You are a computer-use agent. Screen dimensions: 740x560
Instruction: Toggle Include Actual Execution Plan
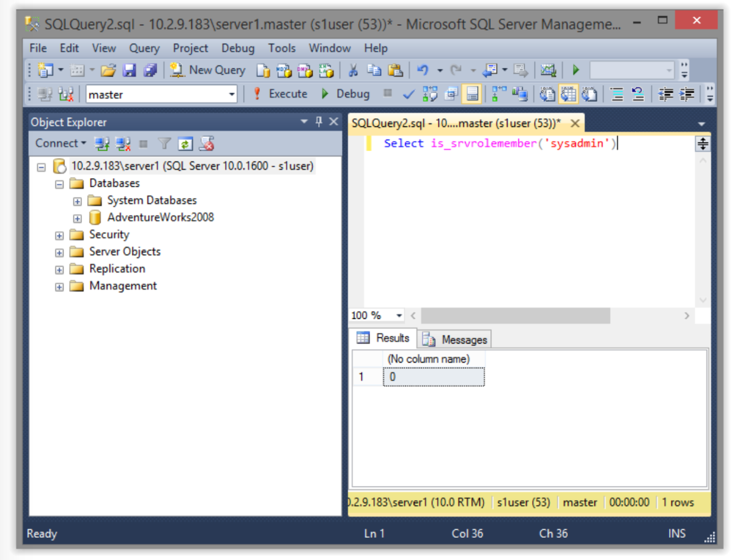(499, 94)
